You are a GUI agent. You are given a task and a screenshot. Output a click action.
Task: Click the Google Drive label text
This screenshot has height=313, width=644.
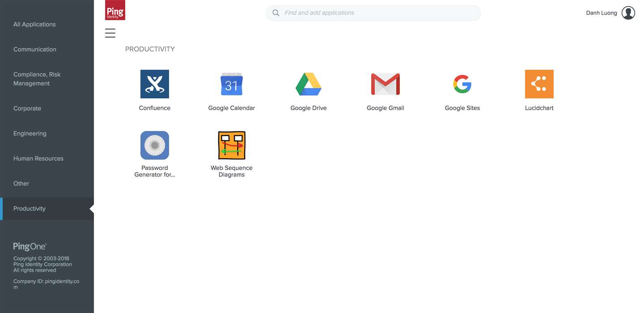point(309,108)
